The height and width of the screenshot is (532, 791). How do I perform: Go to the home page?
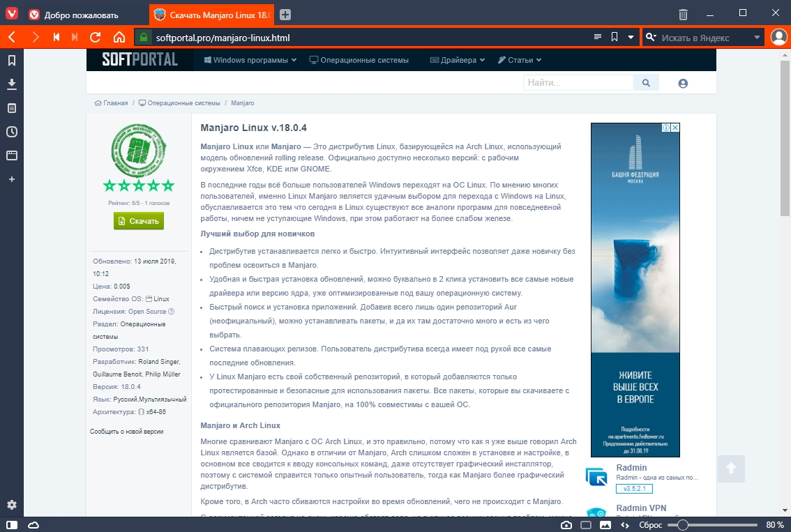[x=119, y=38]
